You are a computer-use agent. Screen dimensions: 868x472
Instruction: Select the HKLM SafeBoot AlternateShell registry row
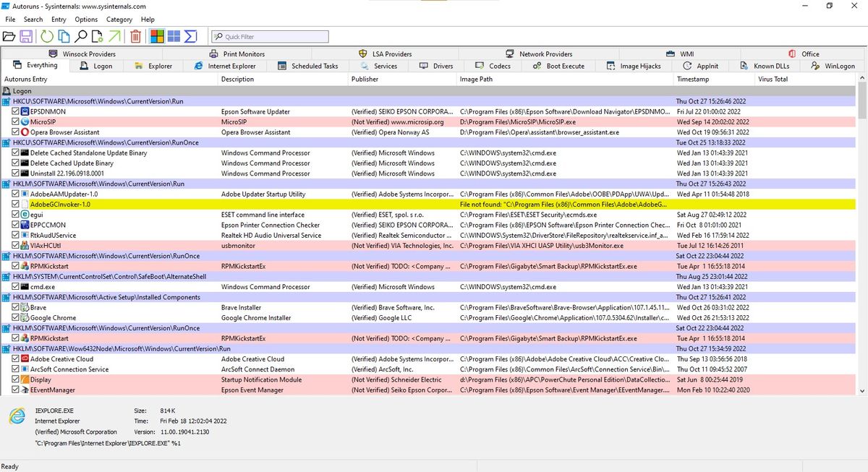428,277
